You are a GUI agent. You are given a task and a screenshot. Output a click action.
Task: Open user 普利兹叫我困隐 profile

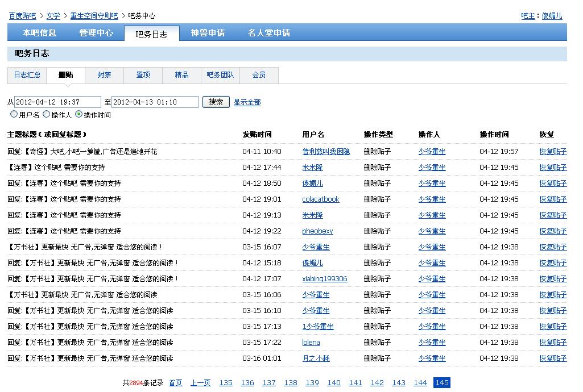pyautogui.click(x=326, y=152)
